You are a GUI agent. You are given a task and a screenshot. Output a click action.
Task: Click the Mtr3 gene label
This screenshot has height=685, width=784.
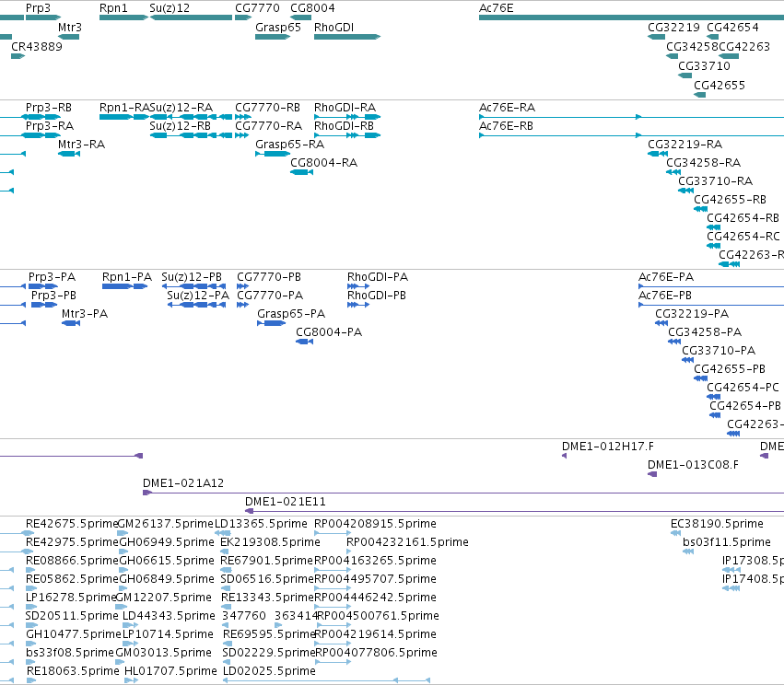69,28
